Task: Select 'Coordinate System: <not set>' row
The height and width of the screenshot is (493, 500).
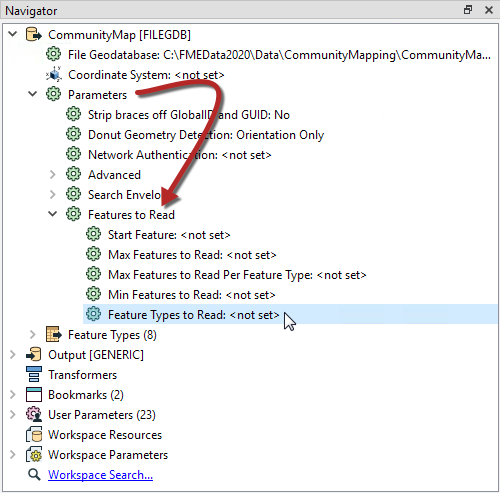Action: coord(146,75)
